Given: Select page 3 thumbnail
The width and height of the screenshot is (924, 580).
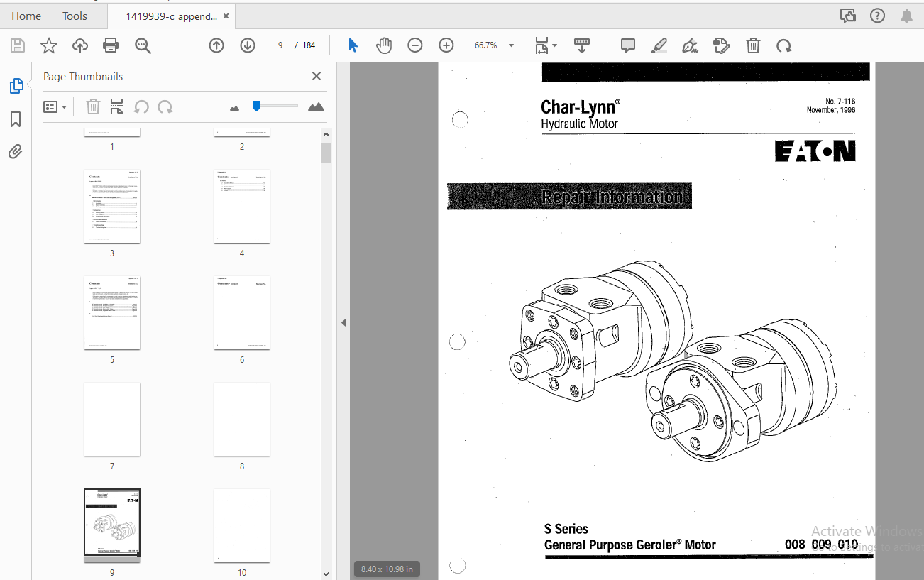Looking at the screenshot, I should (x=112, y=207).
